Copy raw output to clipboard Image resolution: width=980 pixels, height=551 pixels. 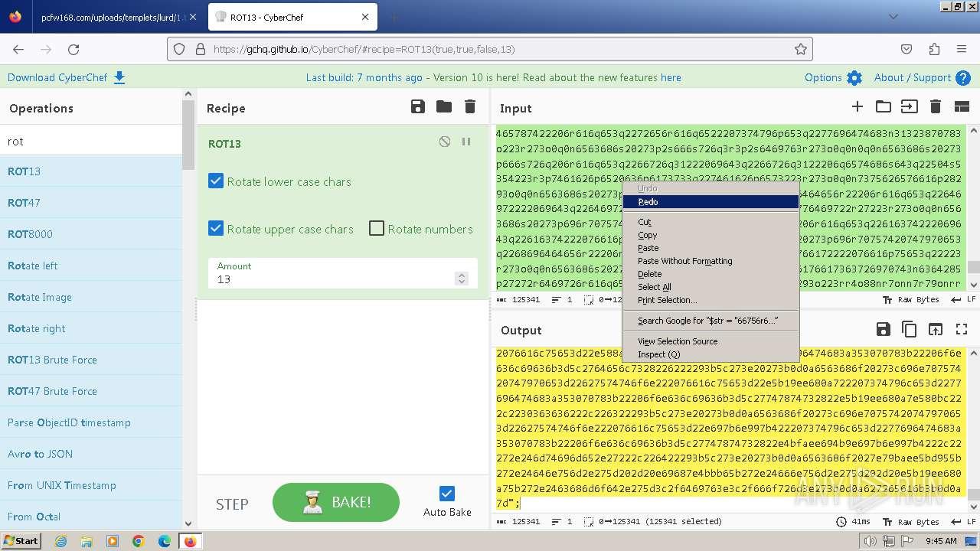(910, 329)
